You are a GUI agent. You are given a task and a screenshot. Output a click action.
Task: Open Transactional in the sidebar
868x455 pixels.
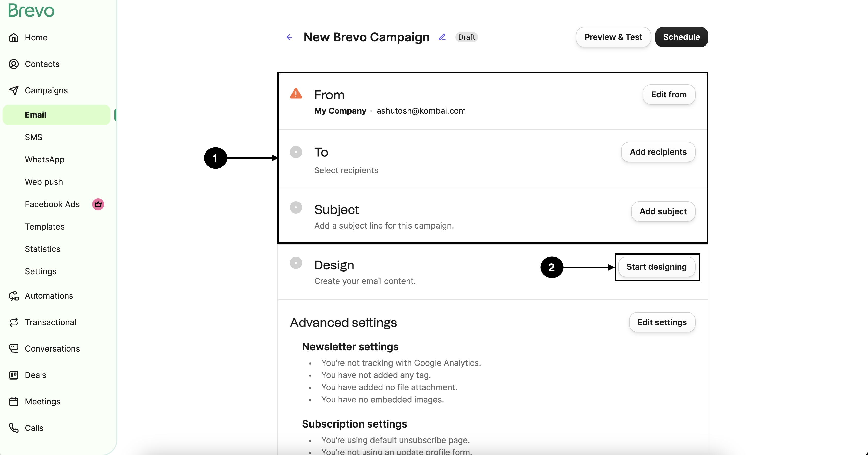51,322
